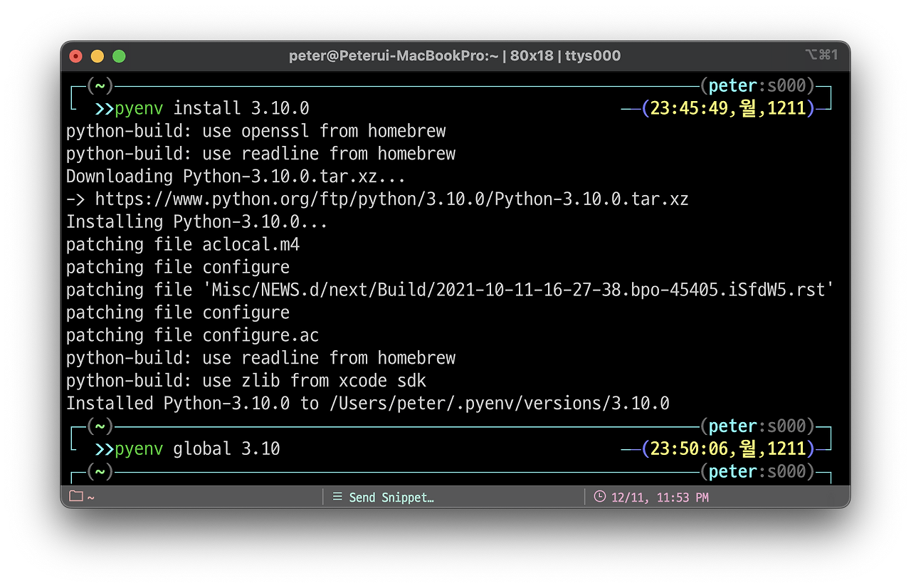Toggle the red close traffic light
Image resolution: width=911 pixels, height=588 pixels.
pos(75,56)
